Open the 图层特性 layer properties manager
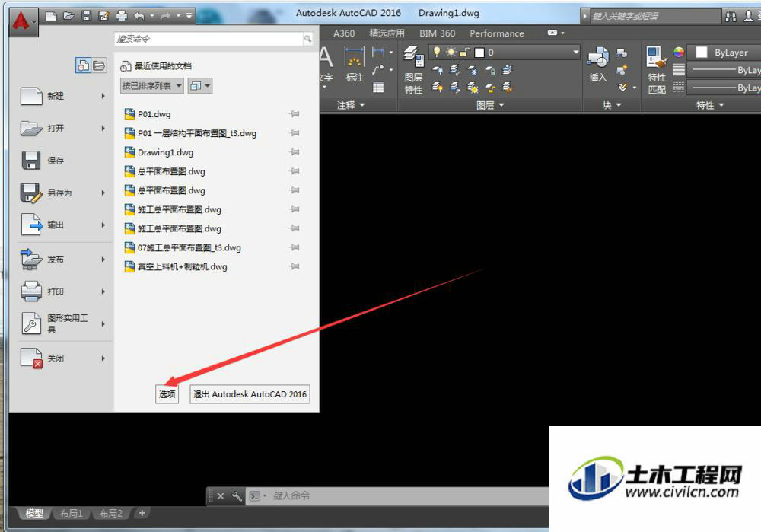Screen dimensions: 761x532 (x=413, y=69)
